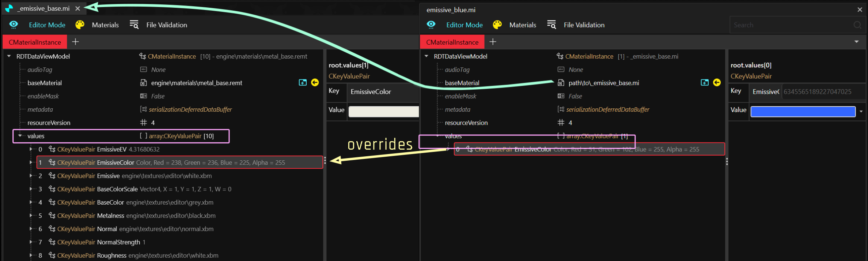Image resolution: width=868 pixels, height=261 pixels.
Task: Click the Search field in right panel
Action: (x=791, y=25)
